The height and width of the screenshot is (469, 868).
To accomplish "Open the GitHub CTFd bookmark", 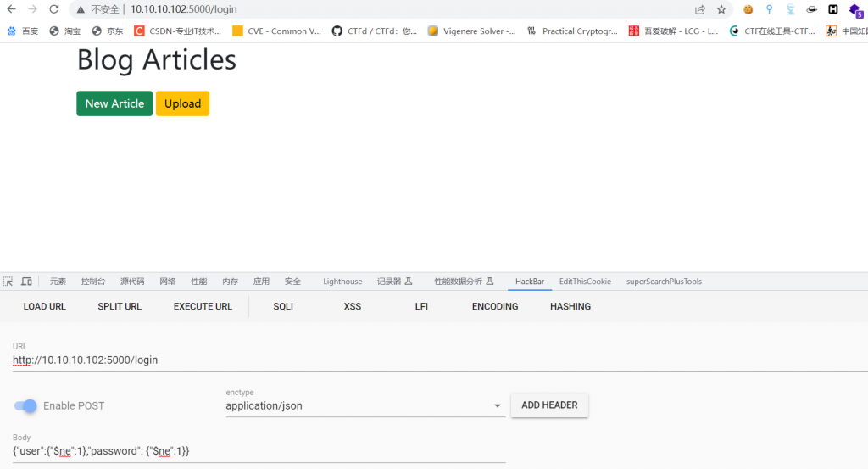I will point(374,31).
